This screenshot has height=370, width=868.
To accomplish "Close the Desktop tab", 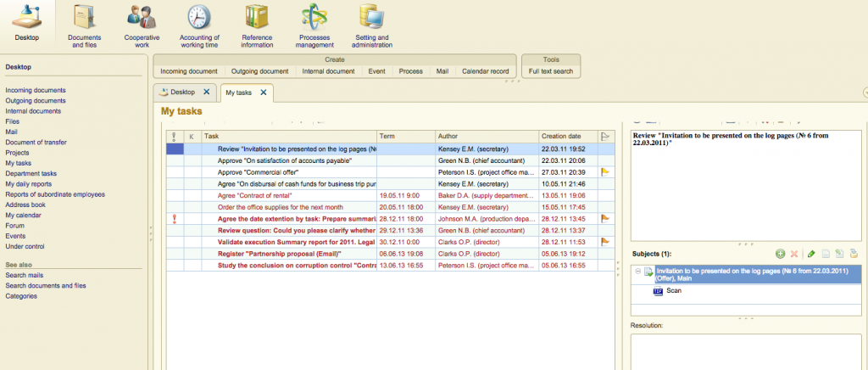I will coord(207,92).
